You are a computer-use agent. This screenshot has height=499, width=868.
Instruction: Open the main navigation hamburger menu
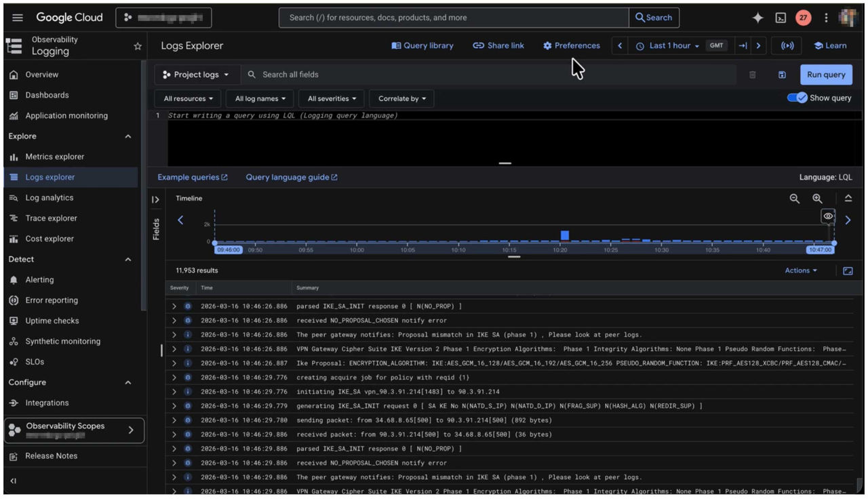coord(18,18)
